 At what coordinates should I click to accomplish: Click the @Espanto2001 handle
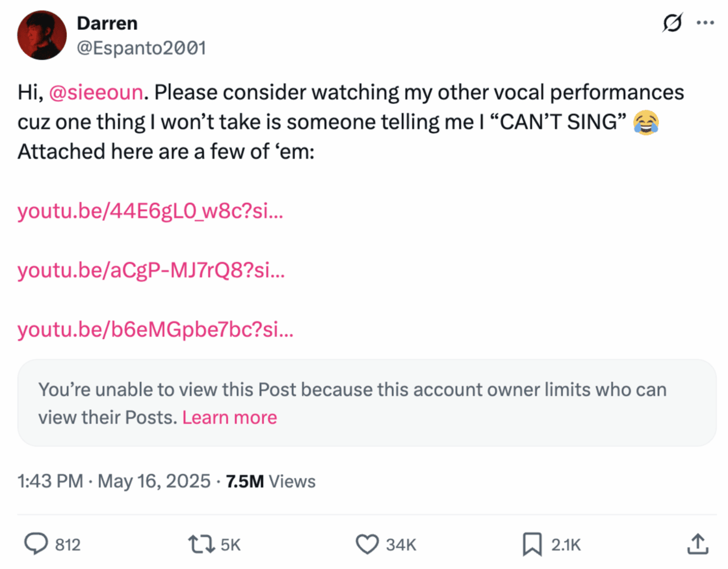tap(142, 47)
